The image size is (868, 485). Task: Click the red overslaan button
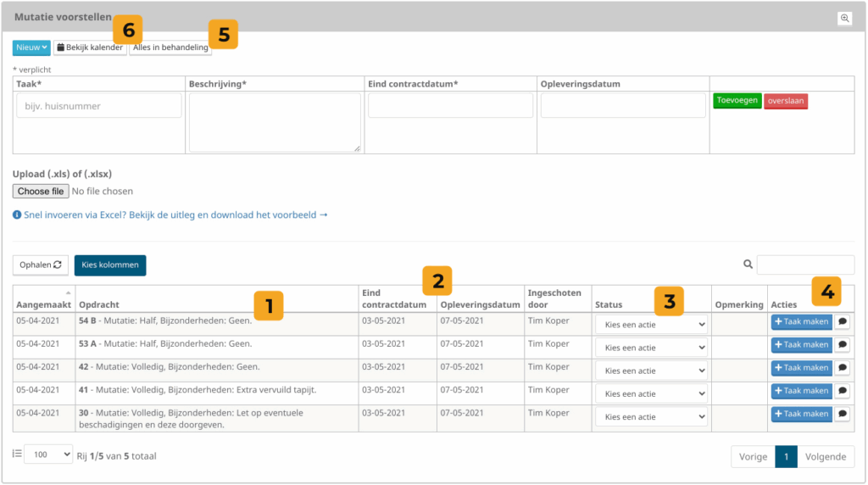(x=786, y=101)
